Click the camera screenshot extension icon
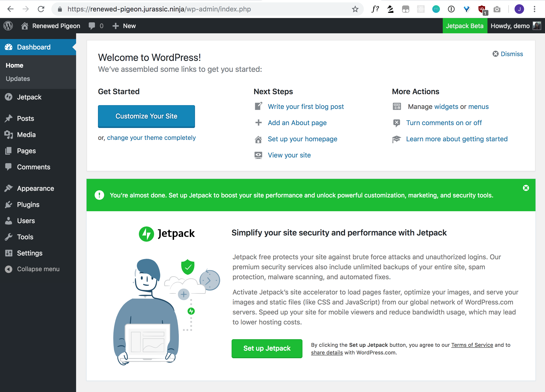Screen dimensions: 545x392 click(x=497, y=9)
